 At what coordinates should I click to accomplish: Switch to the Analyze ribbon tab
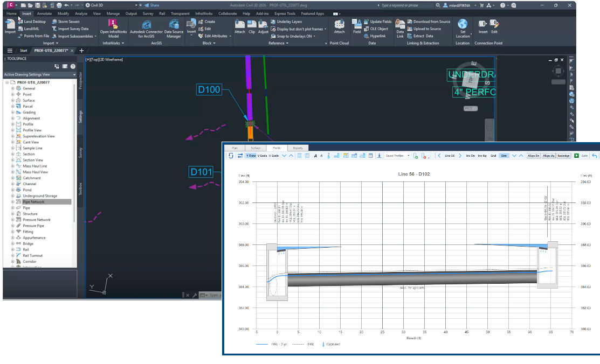[81, 13]
